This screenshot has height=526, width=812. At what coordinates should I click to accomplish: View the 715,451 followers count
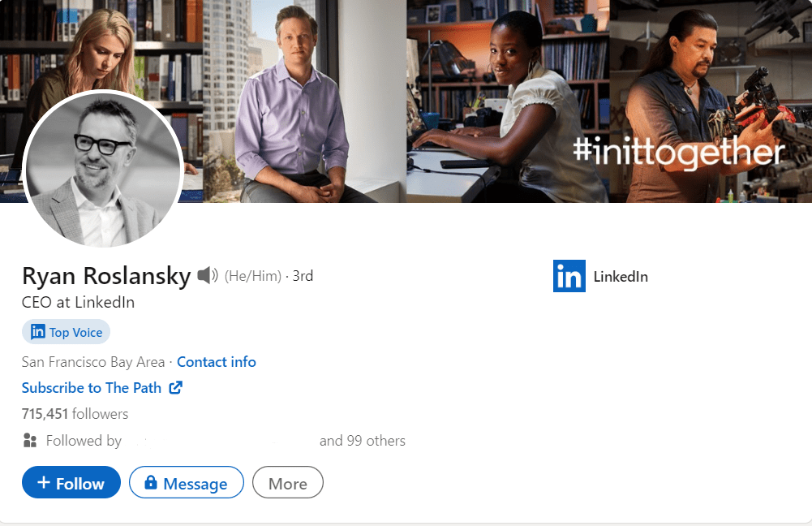pos(75,414)
